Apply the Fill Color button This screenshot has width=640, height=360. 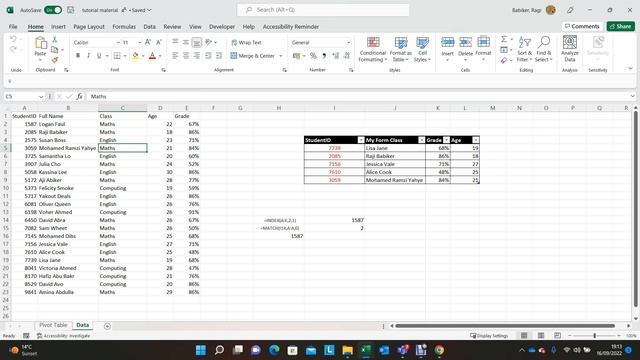(135, 56)
